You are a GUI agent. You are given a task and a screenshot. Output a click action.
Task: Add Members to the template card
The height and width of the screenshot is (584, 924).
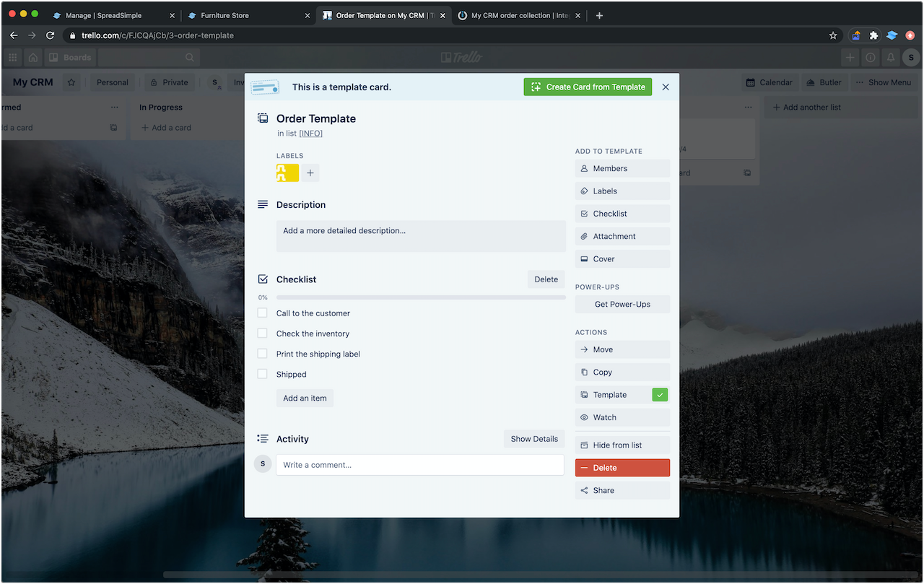click(x=622, y=168)
